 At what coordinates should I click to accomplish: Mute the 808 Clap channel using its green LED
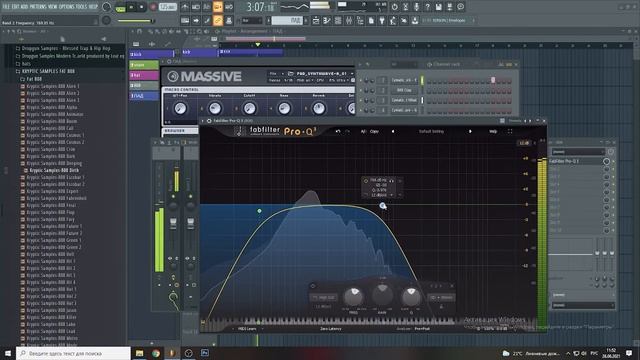[361, 90]
